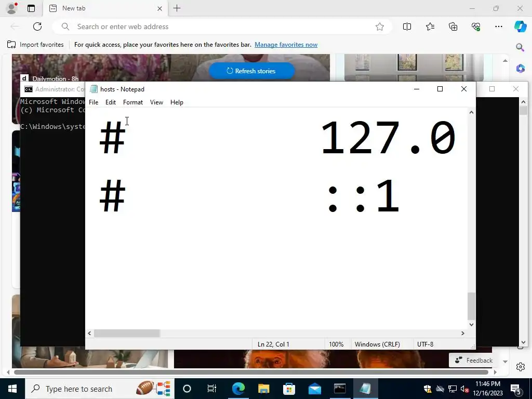This screenshot has width=532, height=399.
Task: Open a new browser tab with plus
Action: [177, 8]
